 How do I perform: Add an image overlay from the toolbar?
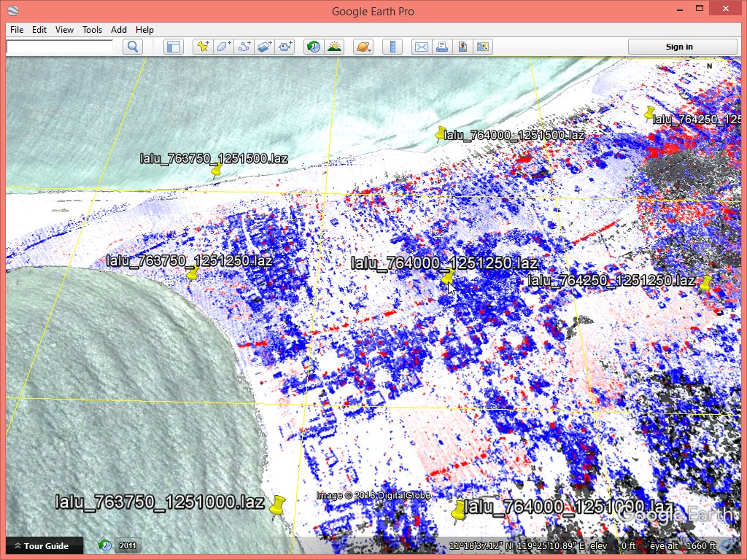[264, 47]
